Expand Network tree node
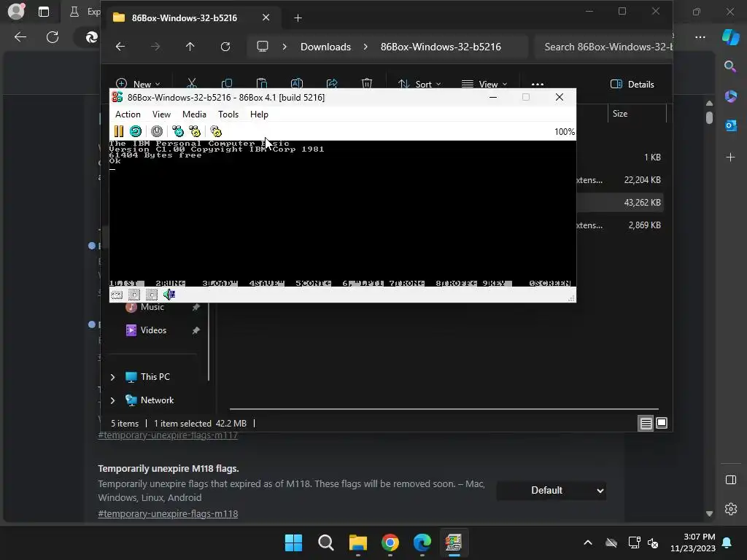Image resolution: width=747 pixels, height=560 pixels. (113, 400)
